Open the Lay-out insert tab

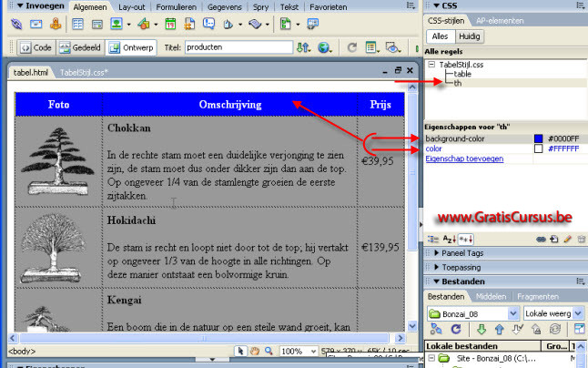pos(132,7)
